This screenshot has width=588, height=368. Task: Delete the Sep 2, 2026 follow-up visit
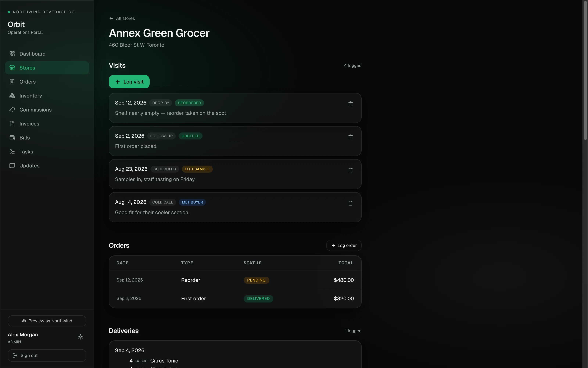tap(350, 137)
